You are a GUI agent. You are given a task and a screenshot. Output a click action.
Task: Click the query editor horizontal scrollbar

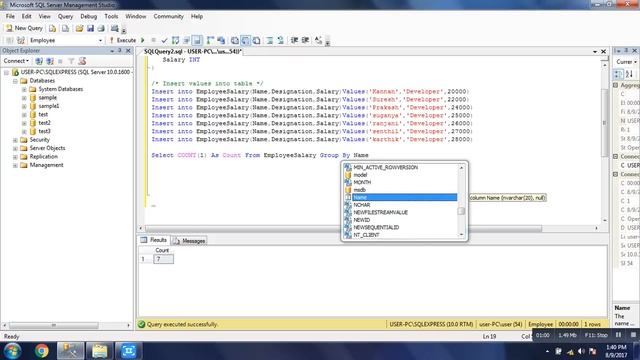pyautogui.click(x=343, y=229)
